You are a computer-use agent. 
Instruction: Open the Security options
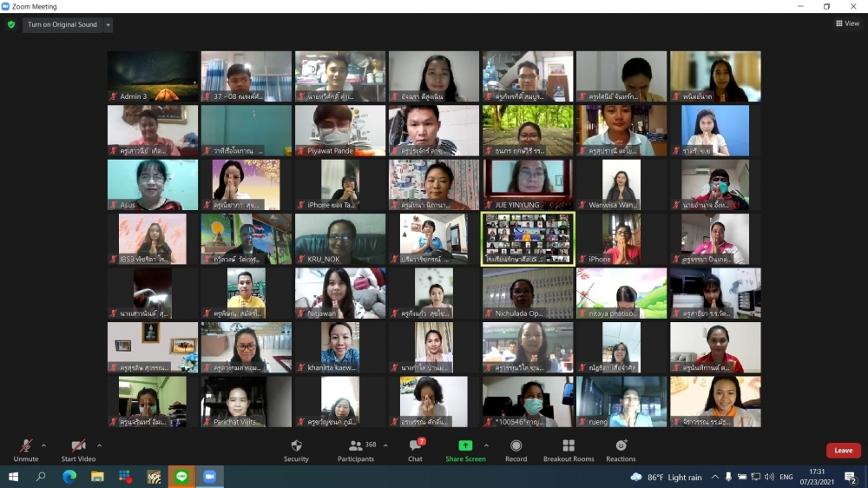tap(296, 449)
